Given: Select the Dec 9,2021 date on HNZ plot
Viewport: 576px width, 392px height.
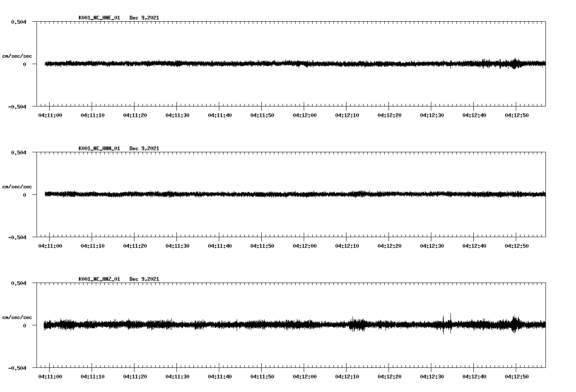Looking at the screenshot, I should coord(144,279).
